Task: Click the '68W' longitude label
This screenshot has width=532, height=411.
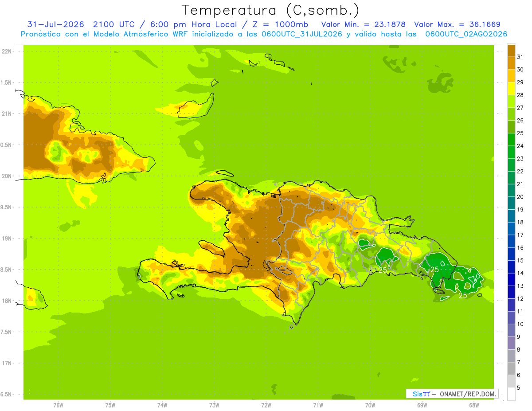Action: pos(474,405)
